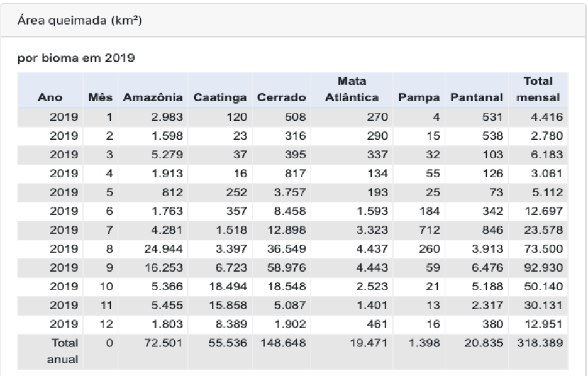Select the annual total cell 318.389
This screenshot has width=588, height=376.
pos(540,343)
